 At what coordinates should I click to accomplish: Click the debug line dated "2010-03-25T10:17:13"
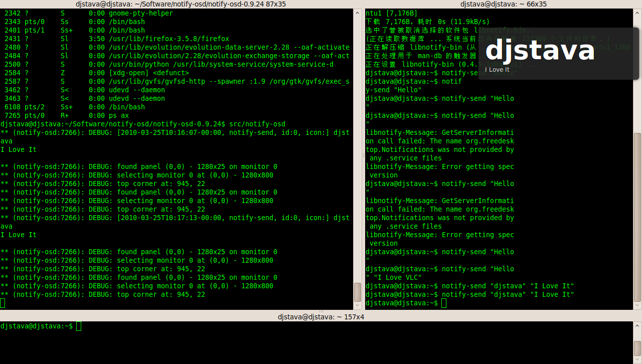(175, 218)
